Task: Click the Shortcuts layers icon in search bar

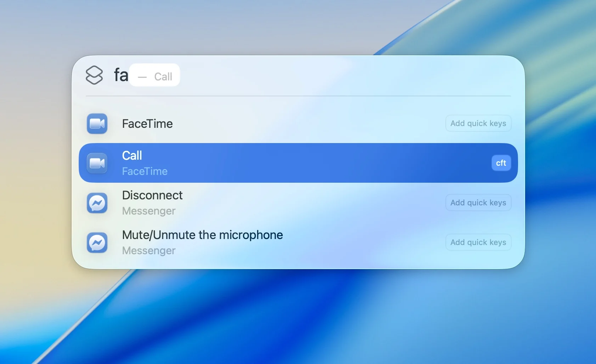Action: click(x=94, y=75)
